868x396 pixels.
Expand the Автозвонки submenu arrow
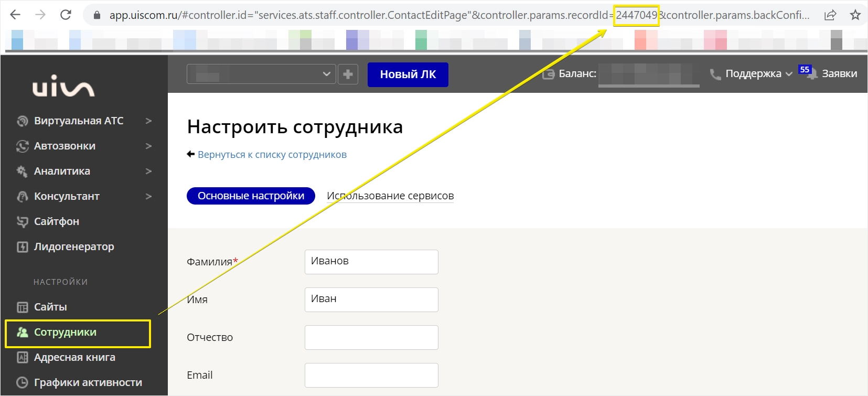click(148, 146)
